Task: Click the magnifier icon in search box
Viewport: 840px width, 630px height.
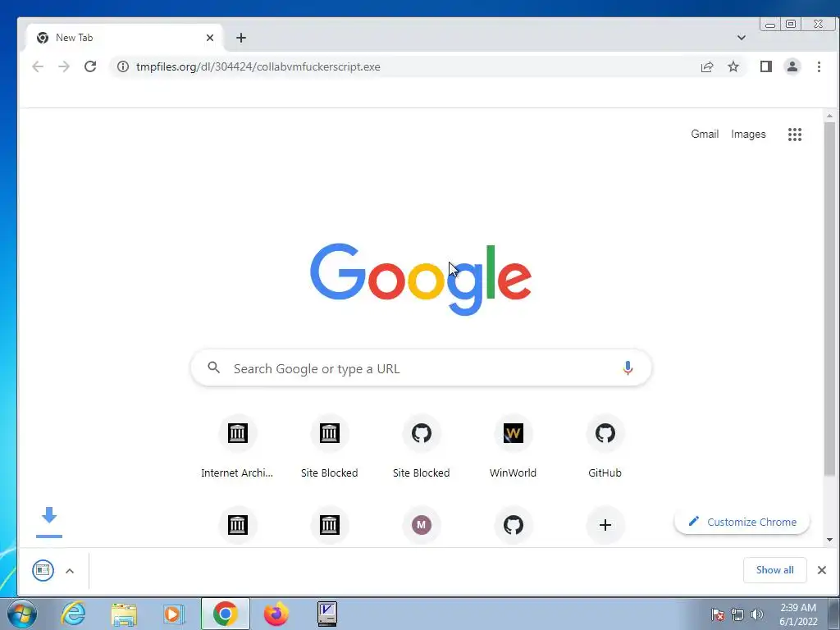Action: point(214,367)
